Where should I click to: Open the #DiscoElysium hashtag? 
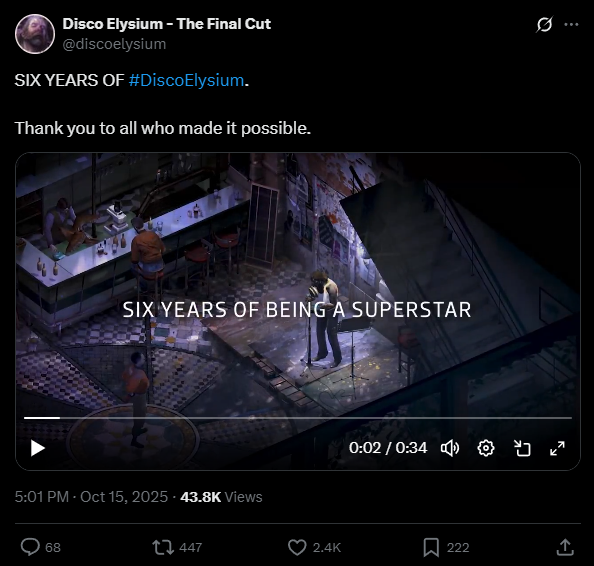186,80
